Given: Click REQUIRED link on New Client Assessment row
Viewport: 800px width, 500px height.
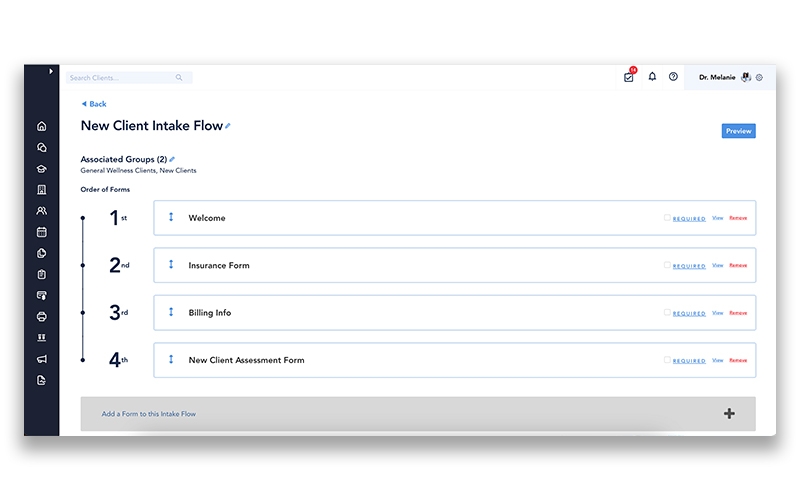Looking at the screenshot, I should coord(689,361).
